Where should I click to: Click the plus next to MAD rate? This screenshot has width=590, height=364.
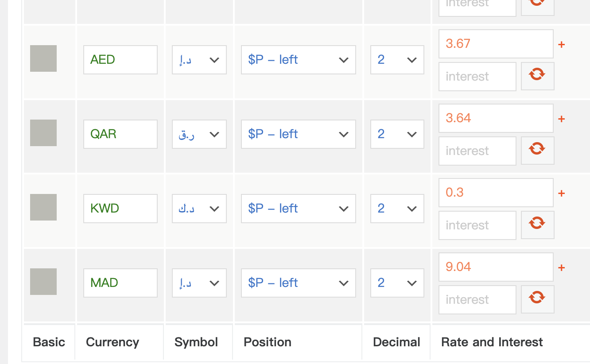point(561,267)
